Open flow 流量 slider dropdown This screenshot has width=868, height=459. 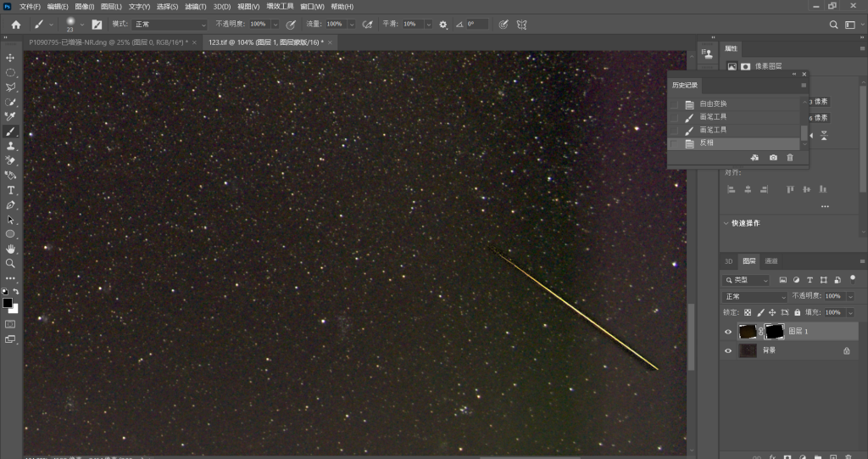click(x=352, y=25)
